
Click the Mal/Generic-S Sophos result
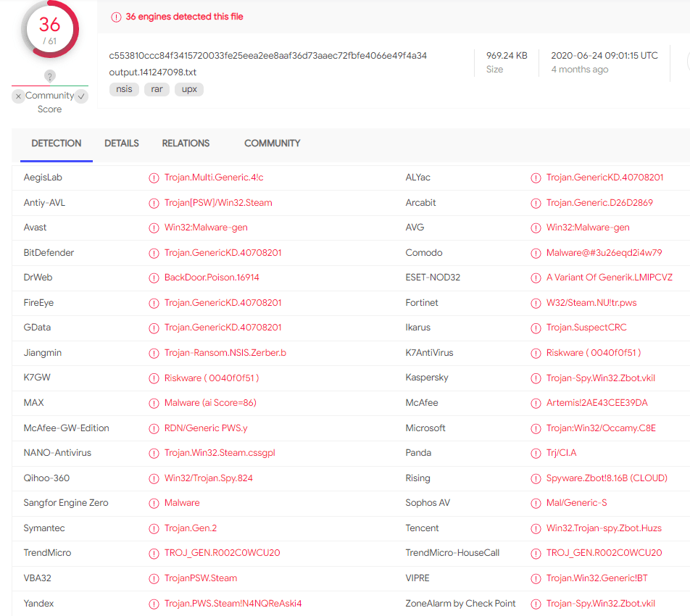click(x=576, y=502)
